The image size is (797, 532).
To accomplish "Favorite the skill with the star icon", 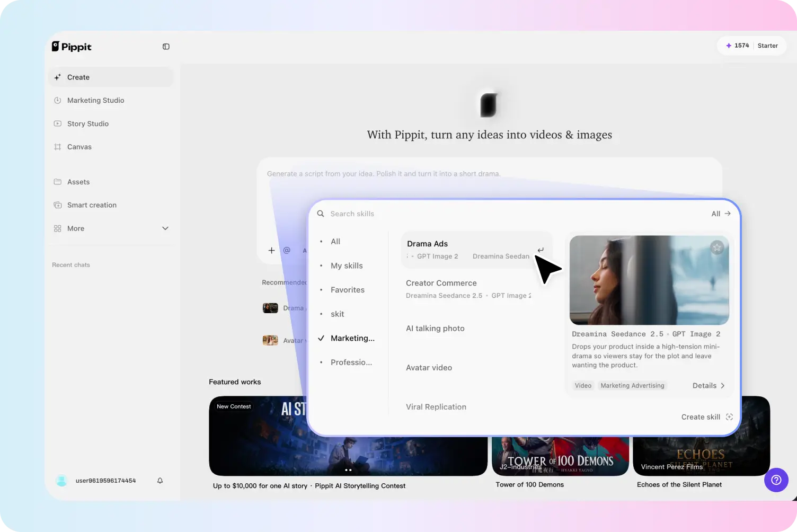I will 717,247.
